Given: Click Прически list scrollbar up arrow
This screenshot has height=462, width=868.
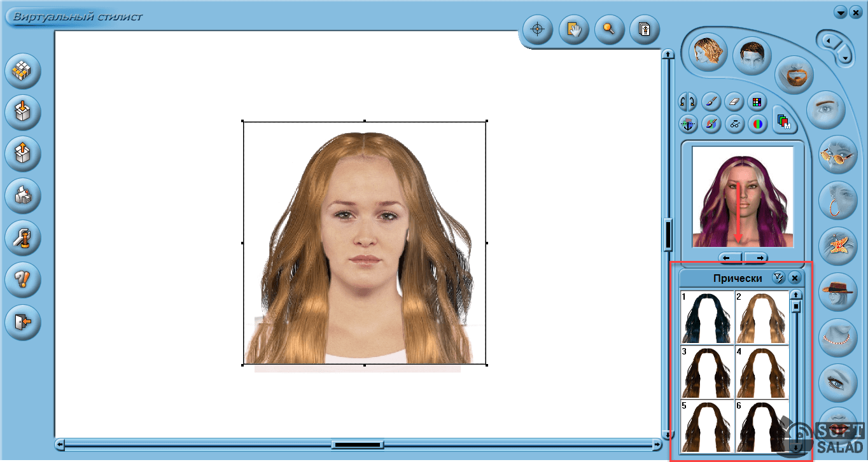Looking at the screenshot, I should [x=796, y=295].
